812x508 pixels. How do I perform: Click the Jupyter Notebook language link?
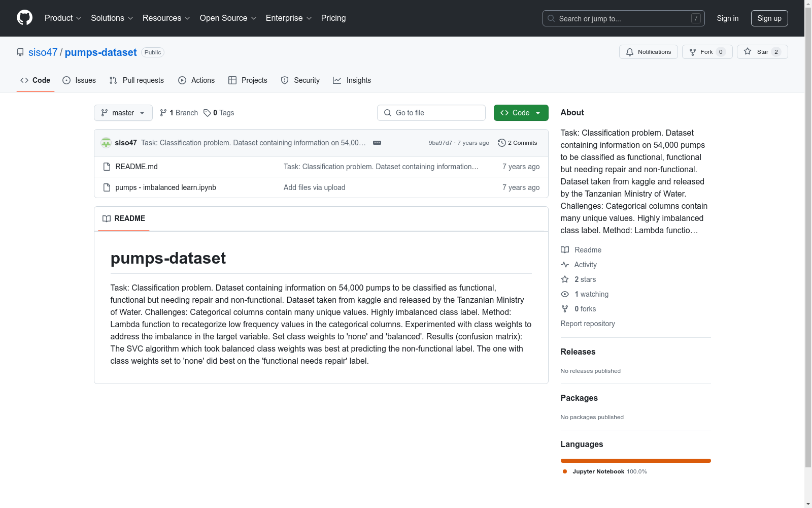pos(604,471)
